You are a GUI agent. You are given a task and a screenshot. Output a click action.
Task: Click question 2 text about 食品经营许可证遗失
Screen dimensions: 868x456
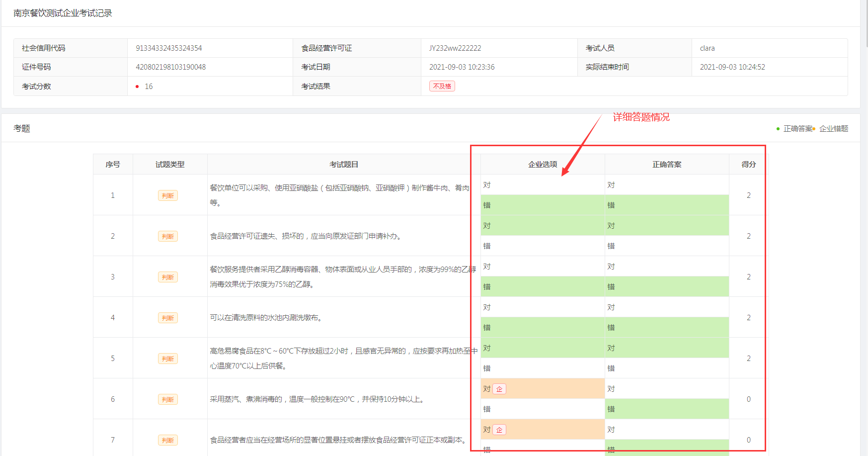point(305,236)
